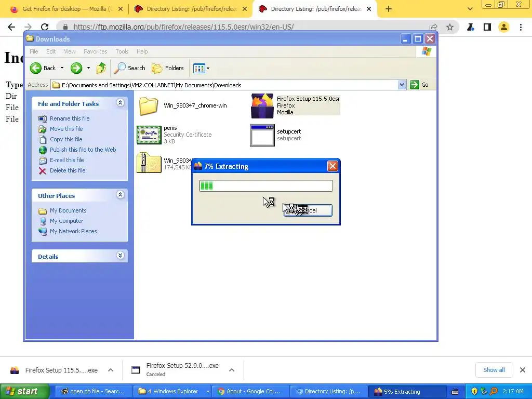The height and width of the screenshot is (399, 532).
Task: Collapse the File and Folder Tasks panel
Action: coord(120,103)
